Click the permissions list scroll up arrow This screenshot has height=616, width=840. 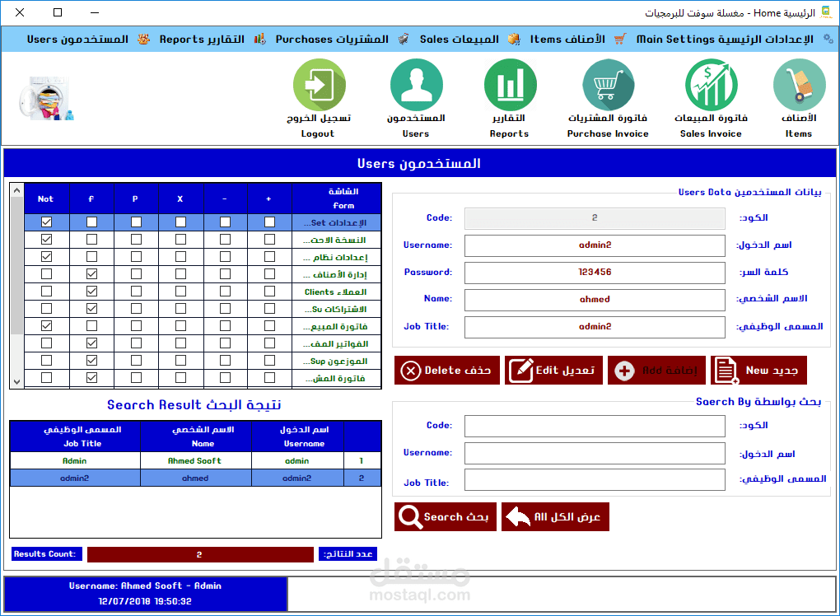click(x=16, y=190)
